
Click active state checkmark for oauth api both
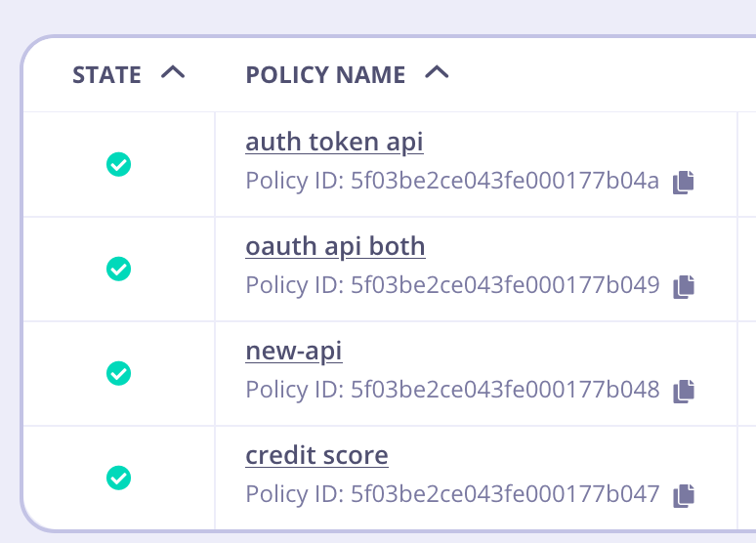click(x=118, y=269)
